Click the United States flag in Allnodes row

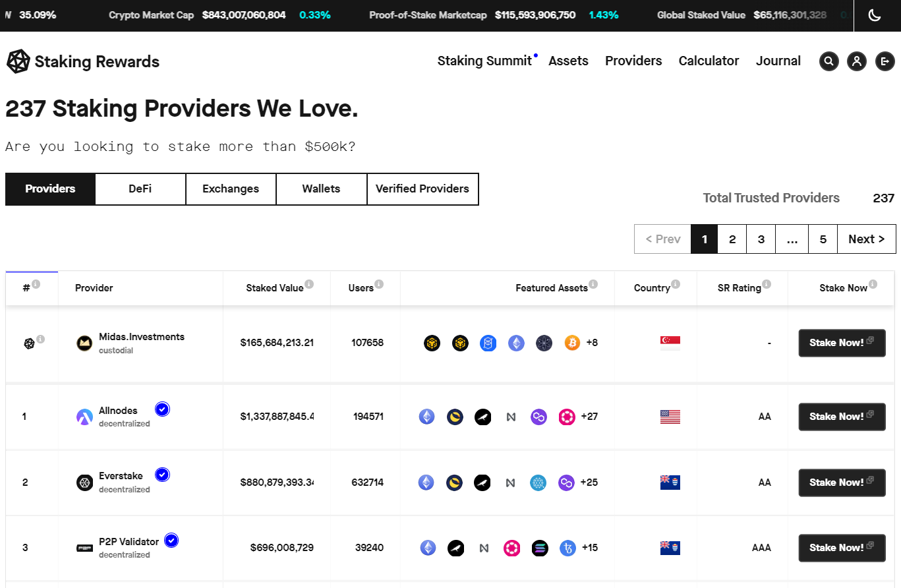click(670, 417)
